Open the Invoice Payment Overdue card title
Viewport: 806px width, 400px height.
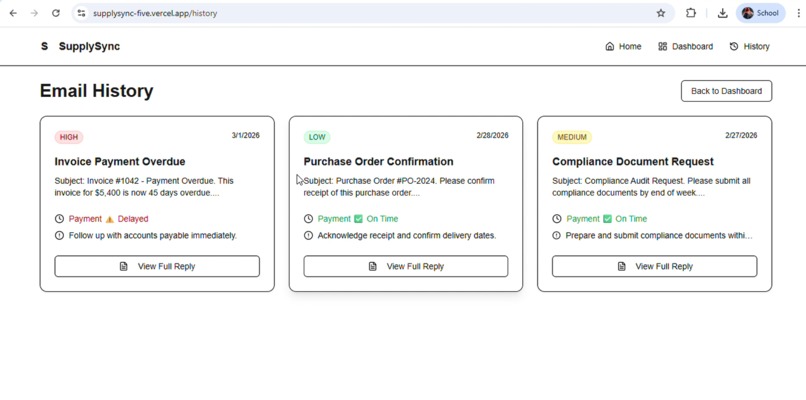coord(120,162)
